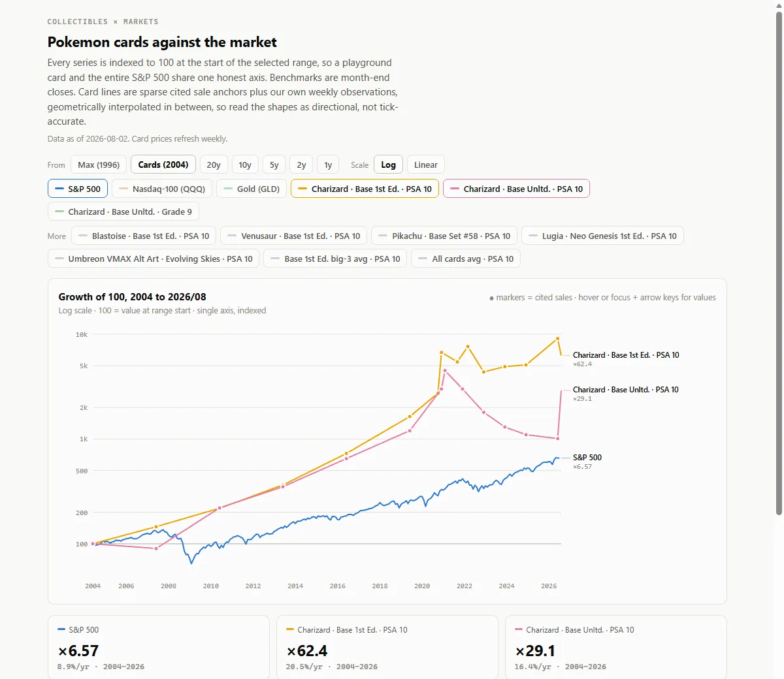The image size is (784, 679).
Task: Add Venusaur Base 1st Ed. PSA 10 series
Action: click(294, 236)
